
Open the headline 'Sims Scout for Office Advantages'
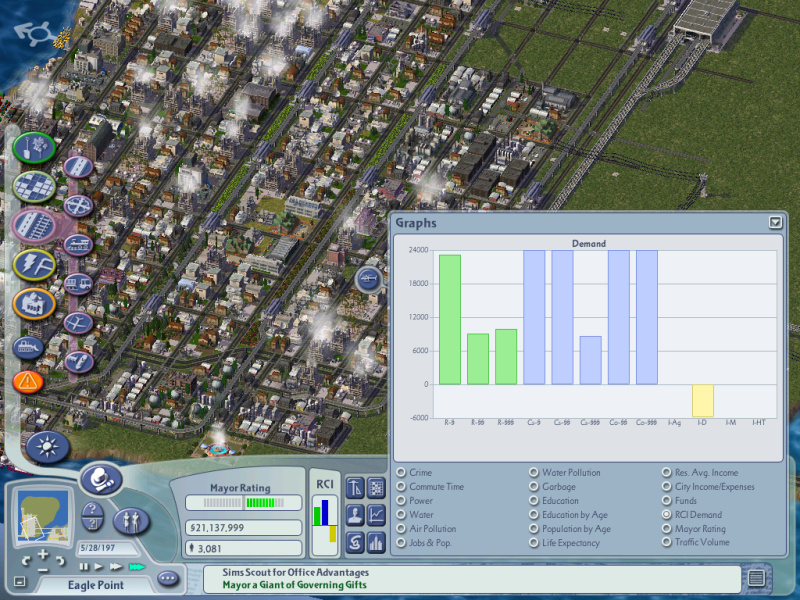click(x=295, y=572)
